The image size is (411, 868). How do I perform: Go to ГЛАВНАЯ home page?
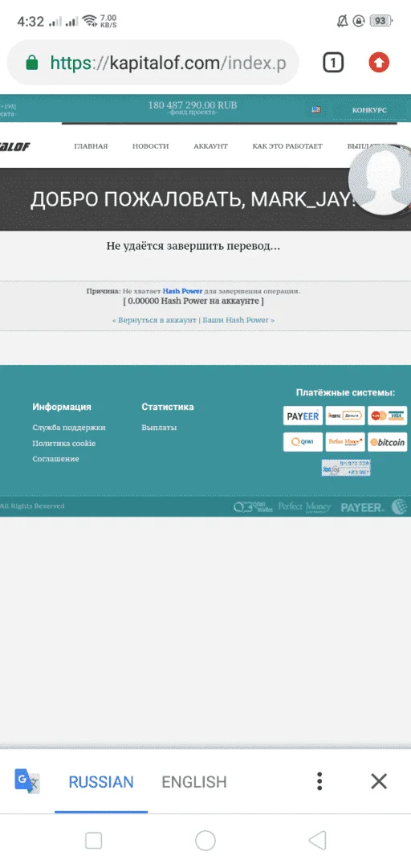coord(91,146)
